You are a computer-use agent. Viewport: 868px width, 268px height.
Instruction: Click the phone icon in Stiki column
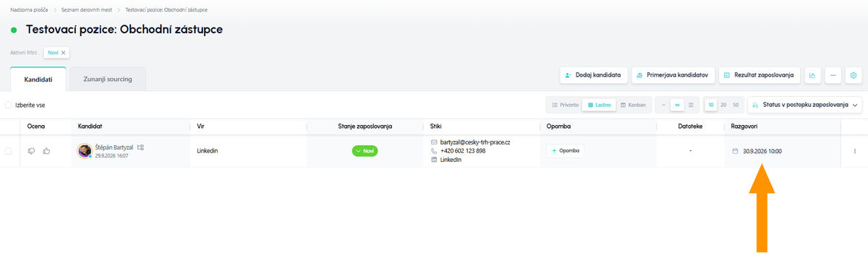pyautogui.click(x=434, y=151)
